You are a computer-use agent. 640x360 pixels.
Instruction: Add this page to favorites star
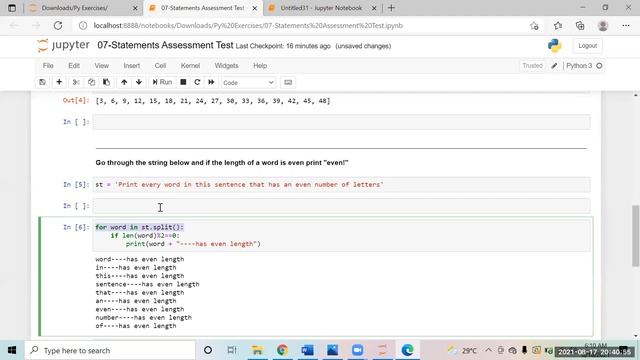(534, 26)
